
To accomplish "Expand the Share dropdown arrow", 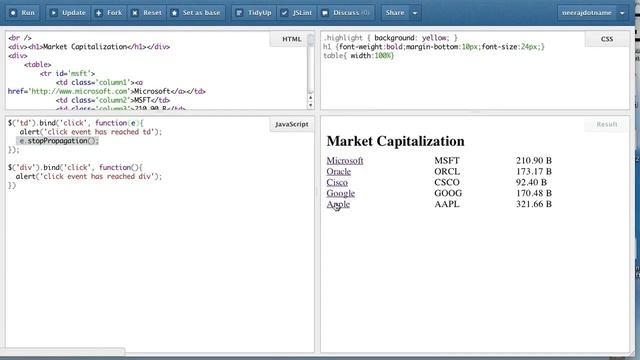I will point(415,13).
